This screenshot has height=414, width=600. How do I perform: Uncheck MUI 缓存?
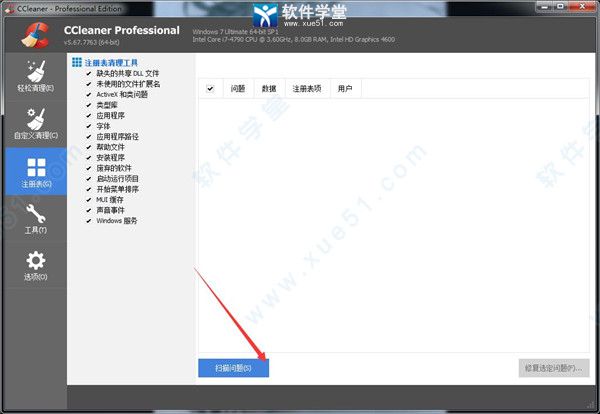89,199
